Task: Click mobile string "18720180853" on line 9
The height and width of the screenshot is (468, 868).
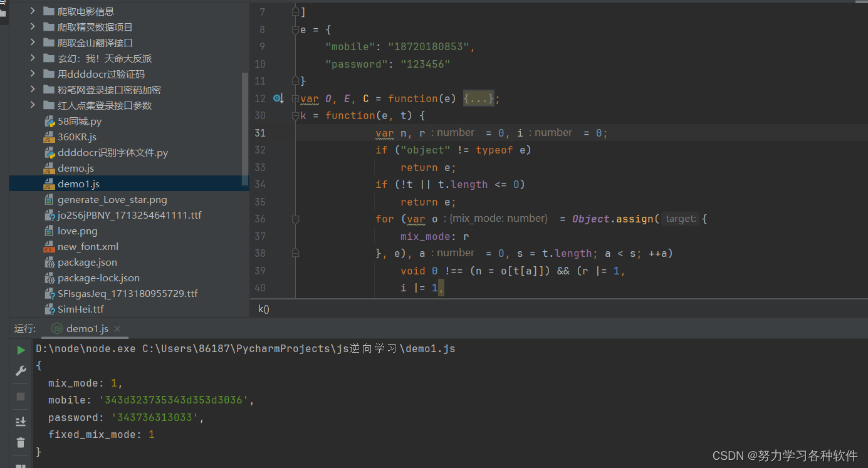Action: click(429, 47)
